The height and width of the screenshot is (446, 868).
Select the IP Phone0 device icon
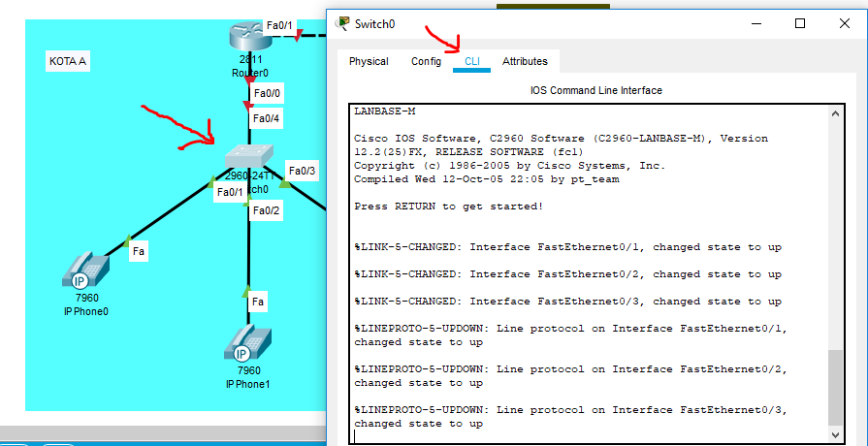[85, 271]
